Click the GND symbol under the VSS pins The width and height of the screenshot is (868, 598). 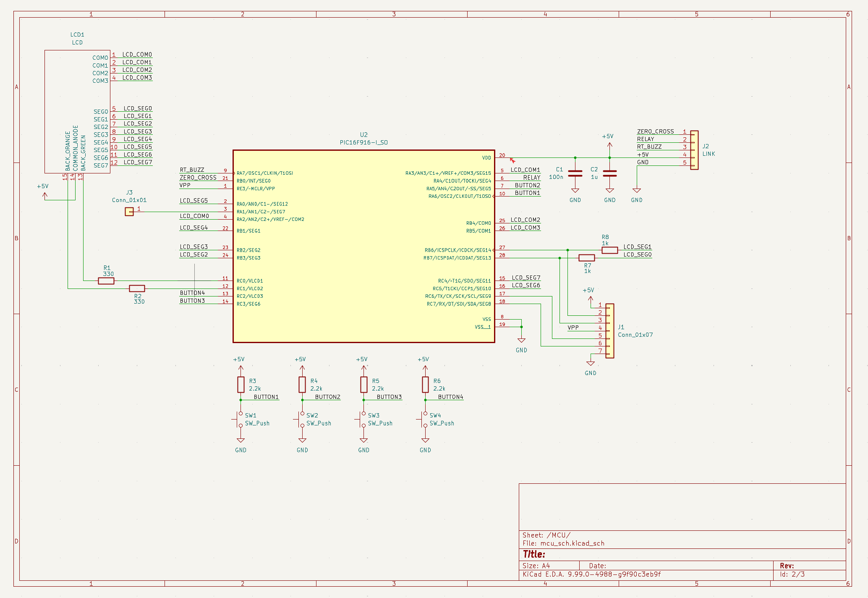521,341
